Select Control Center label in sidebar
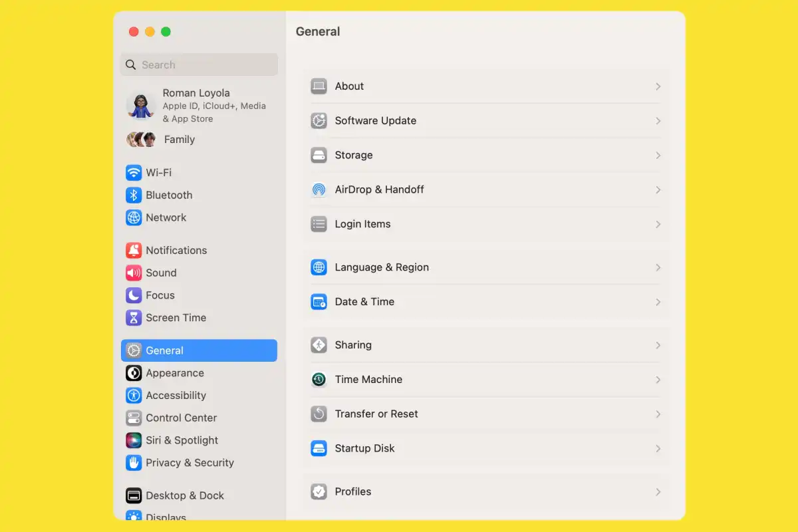 click(x=182, y=418)
